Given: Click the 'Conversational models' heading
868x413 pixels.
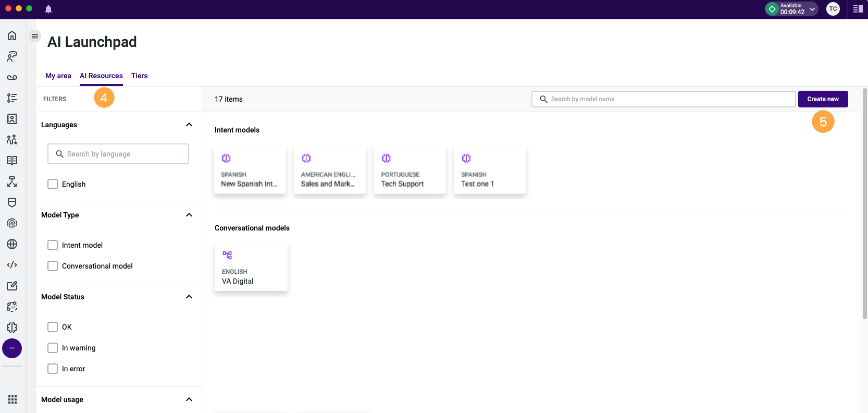Looking at the screenshot, I should (x=252, y=228).
